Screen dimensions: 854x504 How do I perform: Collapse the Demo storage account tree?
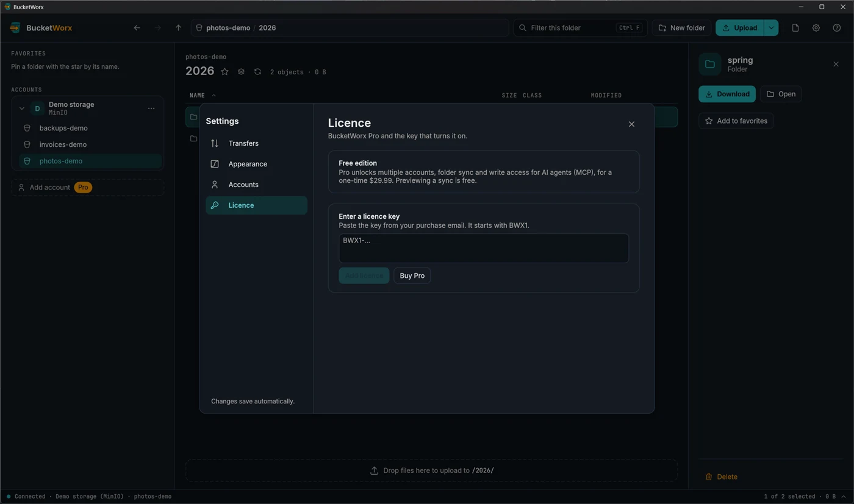(21, 108)
